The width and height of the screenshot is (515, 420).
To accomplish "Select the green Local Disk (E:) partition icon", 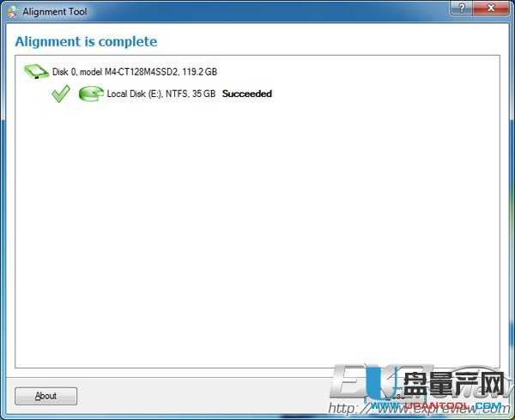I will [x=91, y=94].
